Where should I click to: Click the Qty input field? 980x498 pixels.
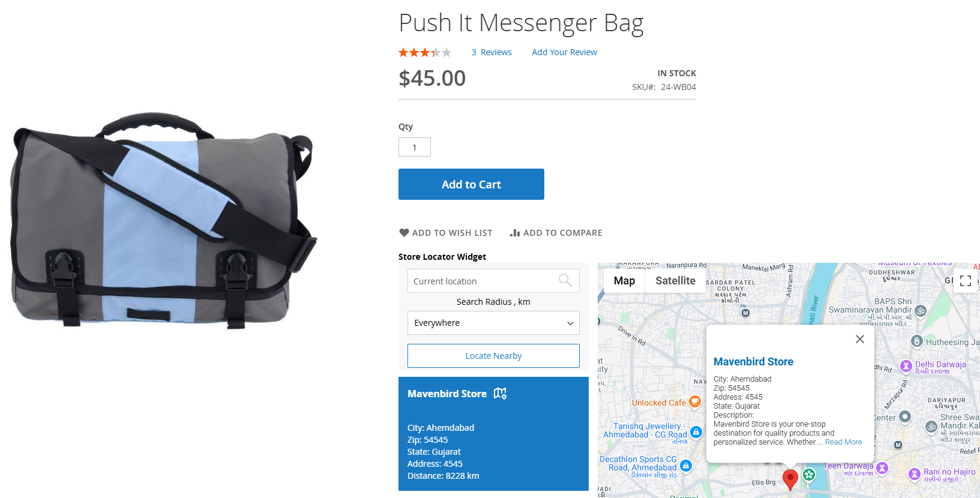[x=415, y=147]
